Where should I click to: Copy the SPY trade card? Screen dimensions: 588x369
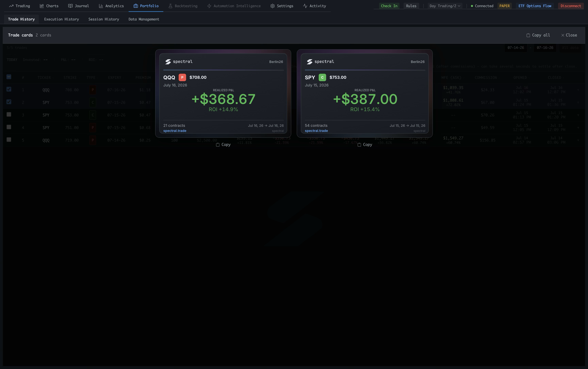(365, 145)
